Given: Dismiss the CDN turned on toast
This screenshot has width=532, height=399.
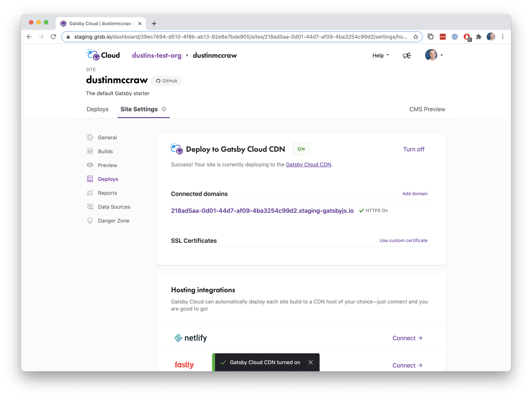Looking at the screenshot, I should click(x=310, y=362).
